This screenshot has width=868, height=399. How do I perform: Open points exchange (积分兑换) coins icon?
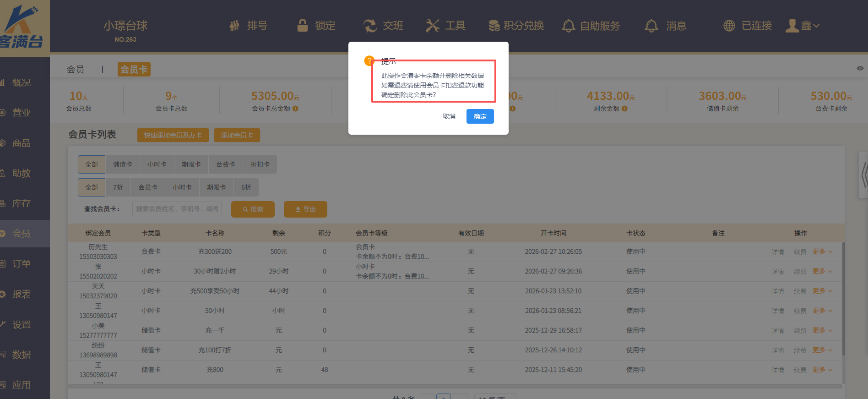494,26
